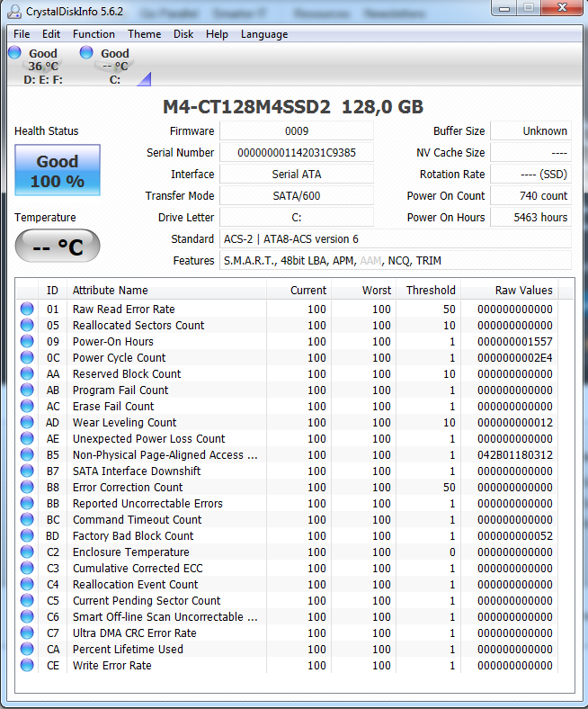Click the Raw Values column header
Viewport: 588px width, 709px height.
pos(510,291)
